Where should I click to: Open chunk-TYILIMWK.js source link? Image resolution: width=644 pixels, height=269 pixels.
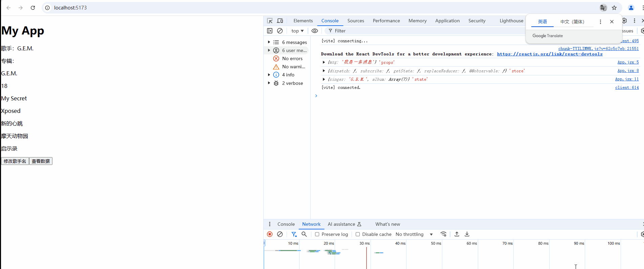tap(598, 49)
